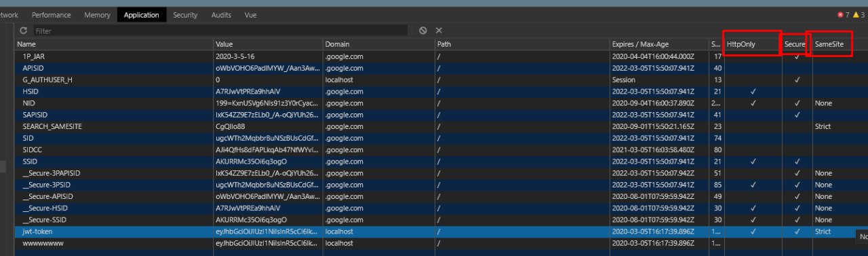Select the APISID cookie name
This screenshot has width=868, height=256.
33,68
